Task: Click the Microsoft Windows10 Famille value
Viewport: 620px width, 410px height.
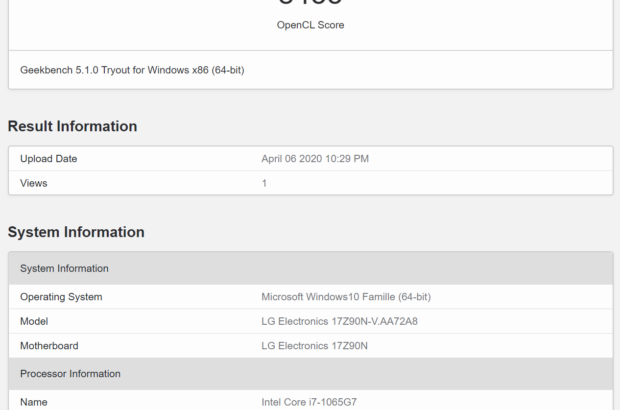Action: [345, 297]
